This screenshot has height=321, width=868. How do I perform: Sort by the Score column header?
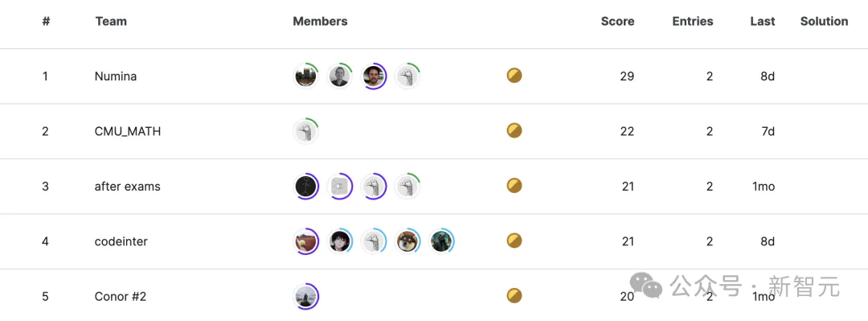(x=618, y=22)
